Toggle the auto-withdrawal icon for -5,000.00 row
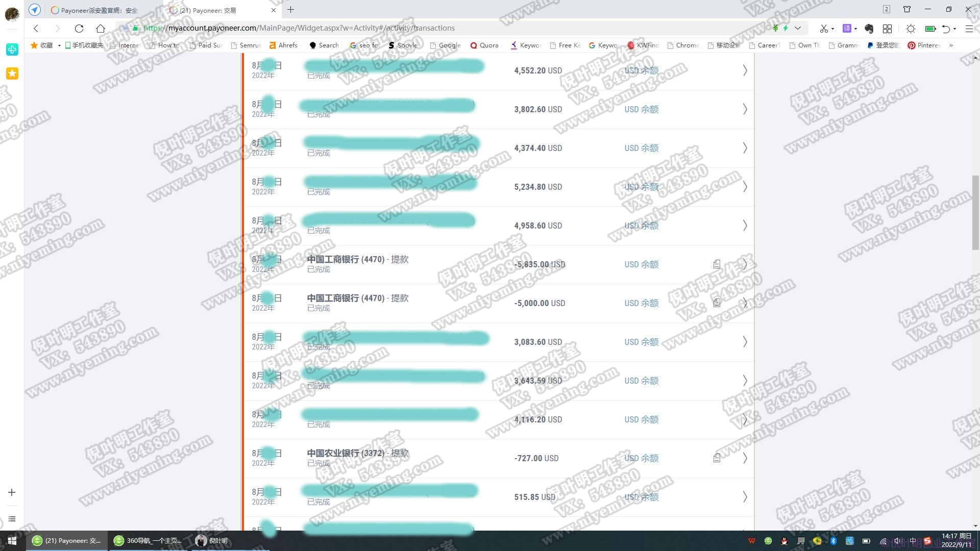Viewport: 980px width, 551px height. [x=716, y=303]
